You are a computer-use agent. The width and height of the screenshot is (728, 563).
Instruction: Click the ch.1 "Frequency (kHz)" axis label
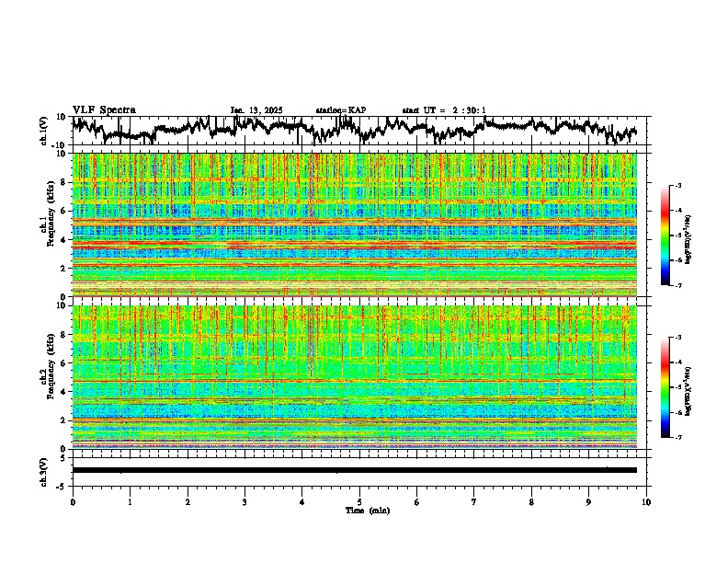(x=50, y=214)
